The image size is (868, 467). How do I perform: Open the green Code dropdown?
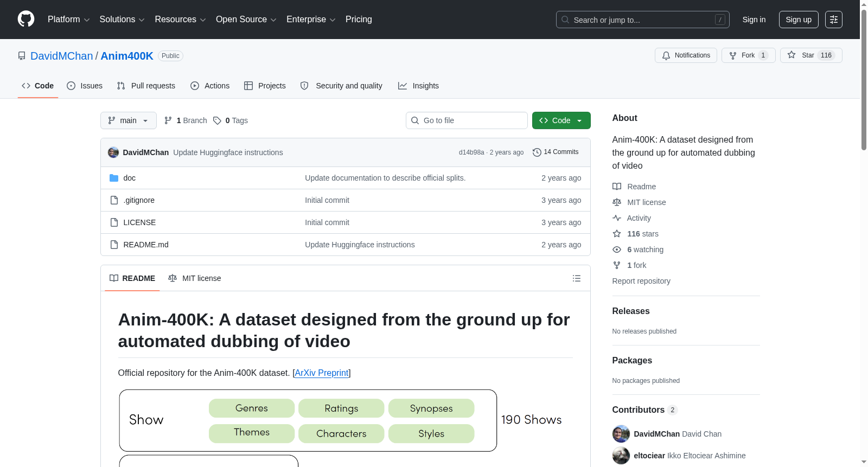[x=561, y=120]
